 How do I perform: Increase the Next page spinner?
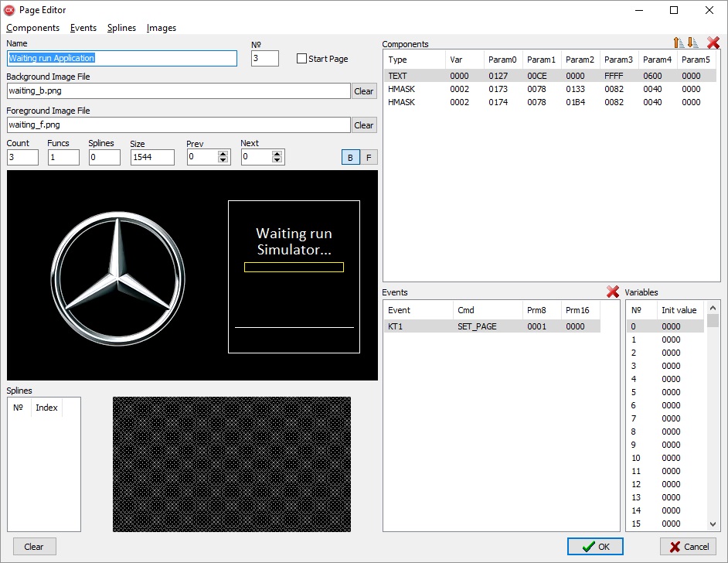point(277,153)
